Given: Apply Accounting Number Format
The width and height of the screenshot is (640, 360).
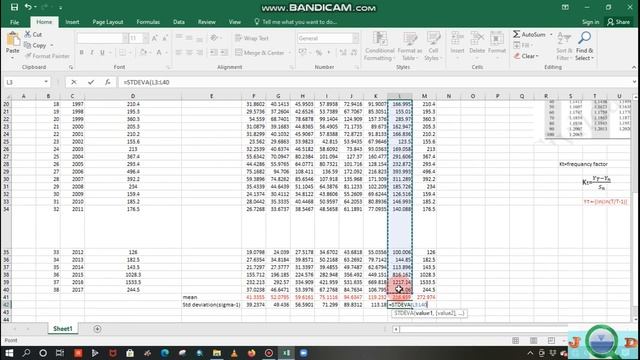Looking at the screenshot, I should pyautogui.click(x=303, y=52).
